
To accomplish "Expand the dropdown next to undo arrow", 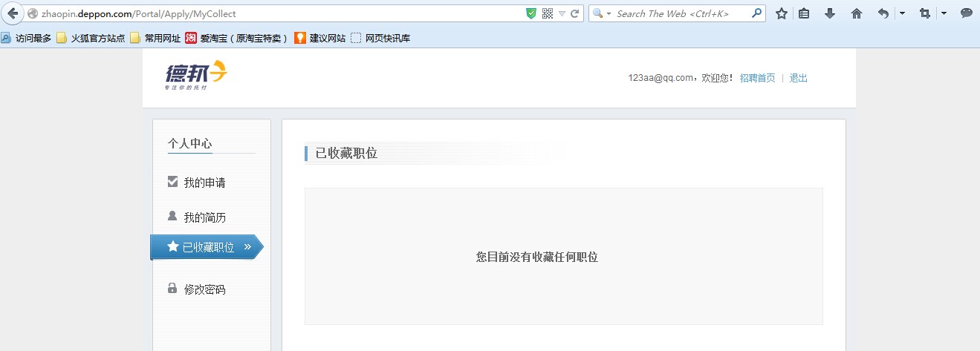I will click(902, 13).
